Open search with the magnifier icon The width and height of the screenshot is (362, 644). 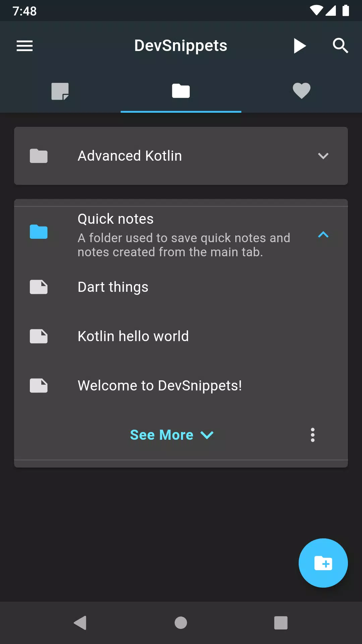340,46
